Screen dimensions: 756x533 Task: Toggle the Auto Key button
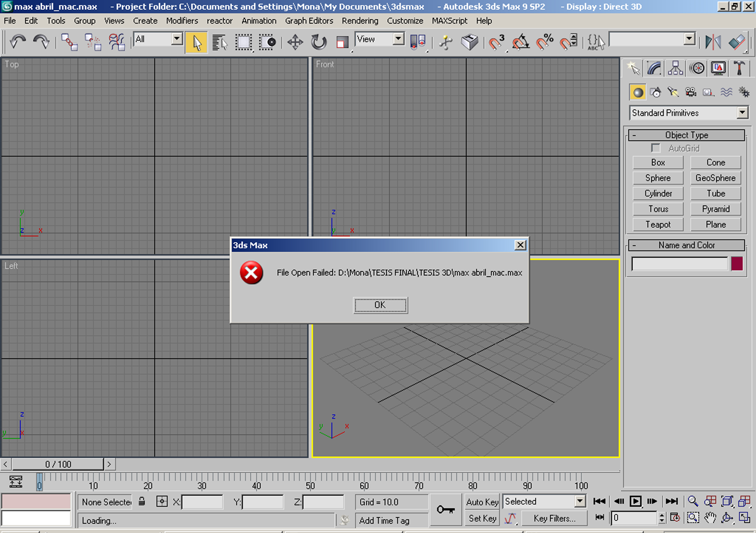pyautogui.click(x=482, y=502)
